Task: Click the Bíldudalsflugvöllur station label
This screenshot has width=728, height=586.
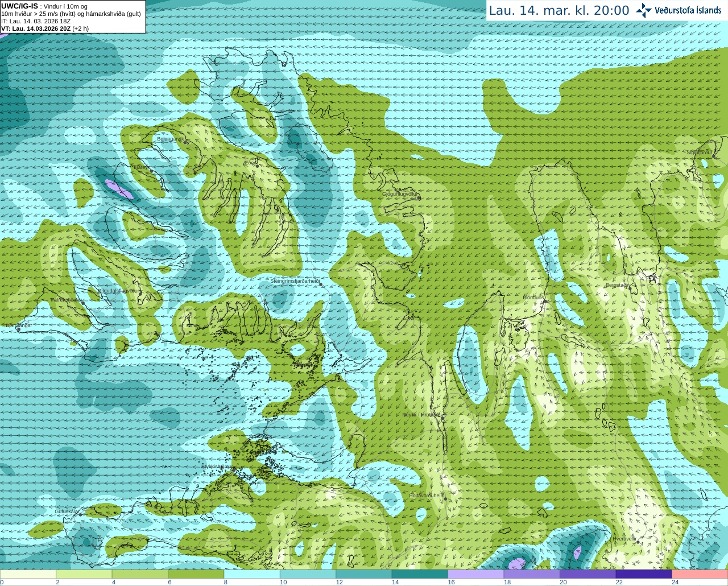Action: 118,290
